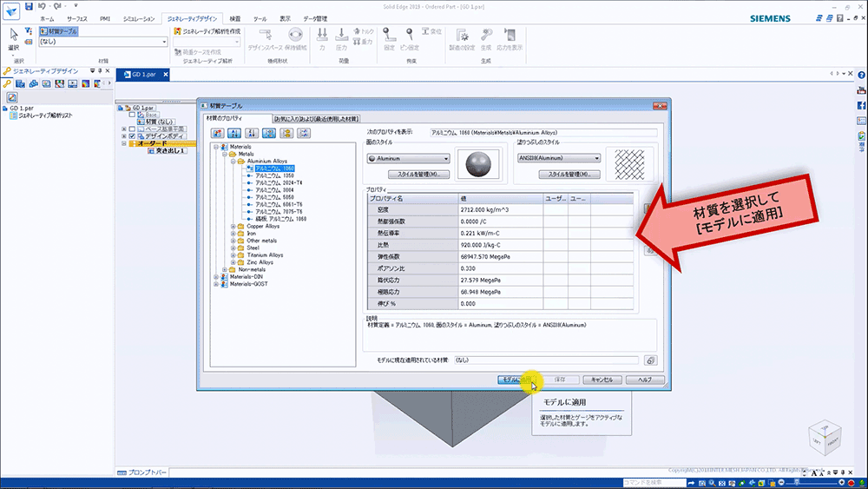Expand the Non-metals folder

tap(225, 269)
